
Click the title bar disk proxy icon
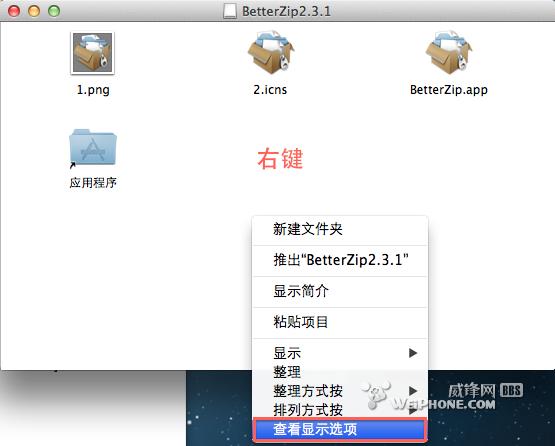[x=230, y=11]
